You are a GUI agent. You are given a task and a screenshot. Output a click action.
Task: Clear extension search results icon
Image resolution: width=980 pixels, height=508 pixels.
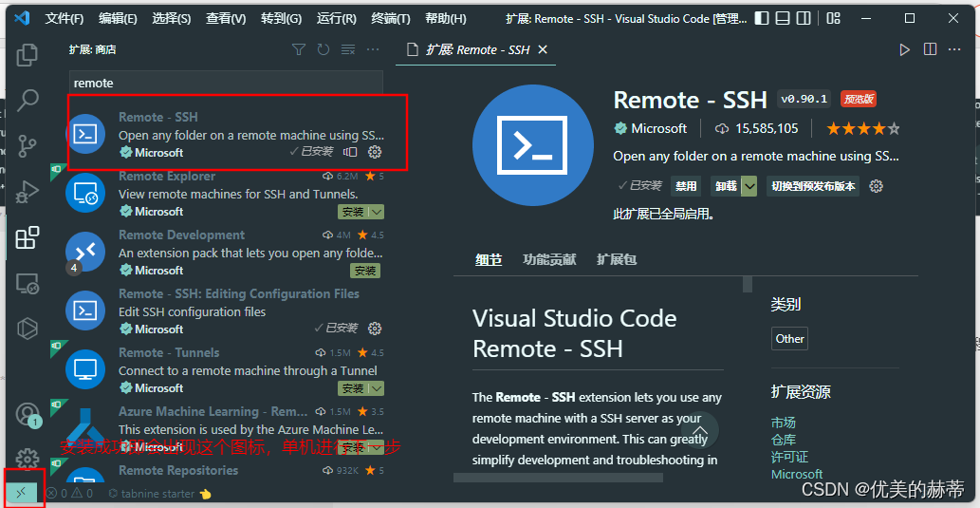(348, 49)
